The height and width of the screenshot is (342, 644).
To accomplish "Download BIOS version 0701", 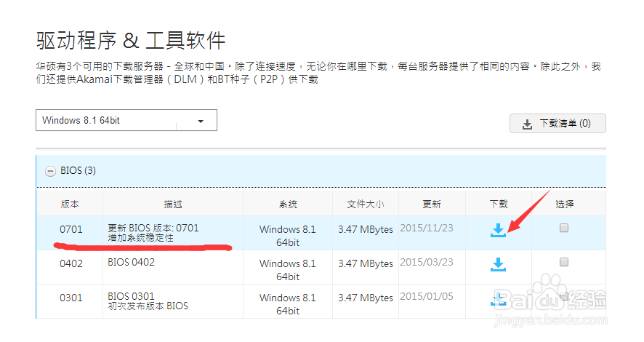I will click(x=498, y=230).
